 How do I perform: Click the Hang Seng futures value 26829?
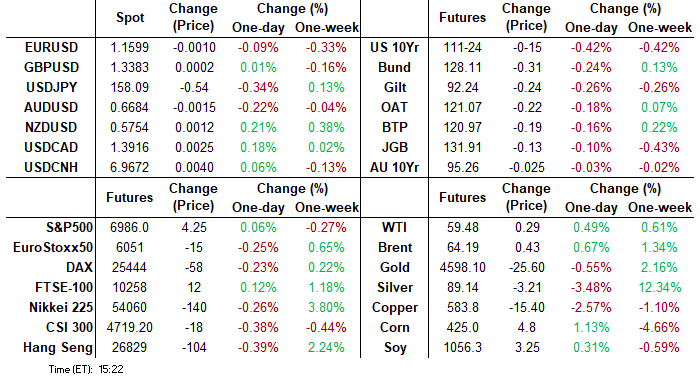[x=129, y=348]
